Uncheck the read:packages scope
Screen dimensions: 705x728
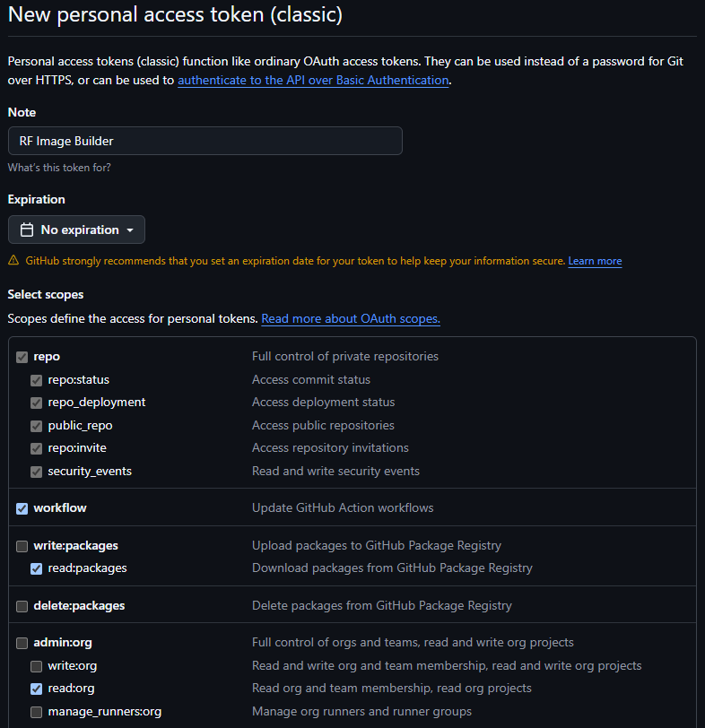[x=37, y=568]
